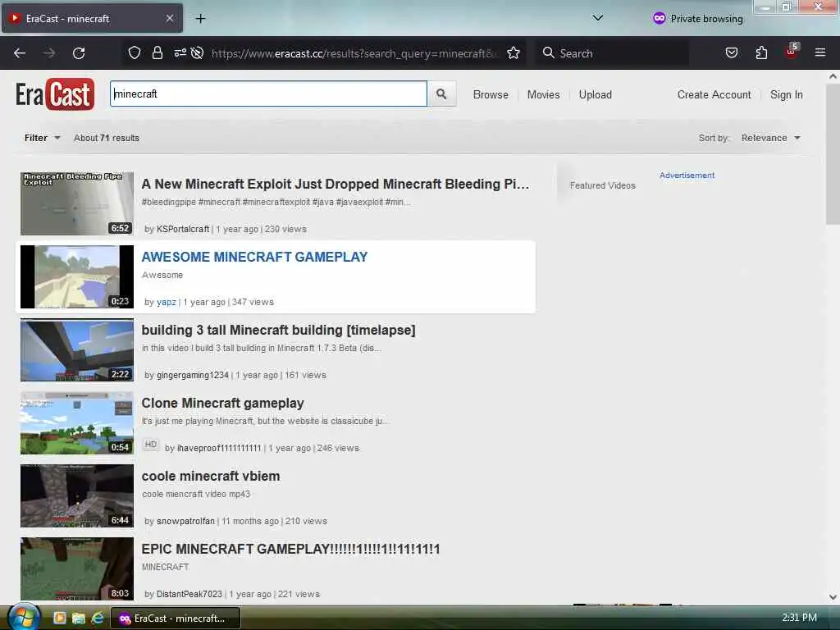Image resolution: width=840 pixels, height=630 pixels.
Task: Launch Windows Media Player from taskbar
Action: (x=59, y=619)
